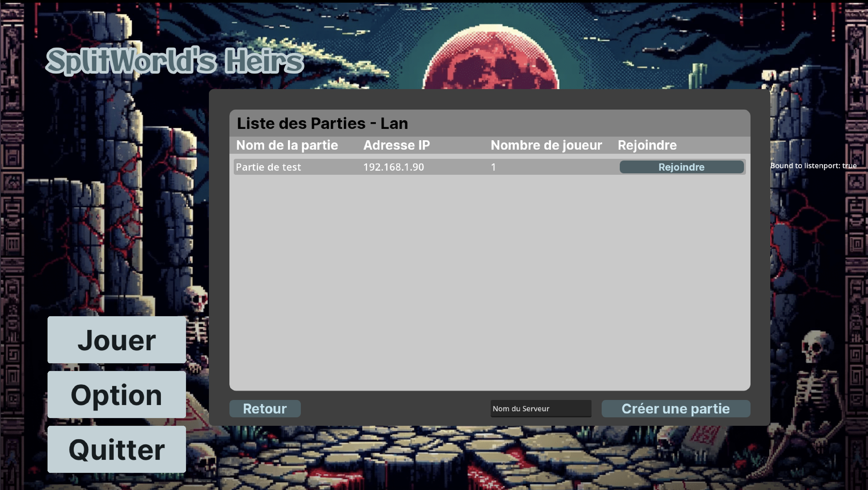The image size is (868, 490).
Task: Click the Nombre de joueur header
Action: (546, 145)
